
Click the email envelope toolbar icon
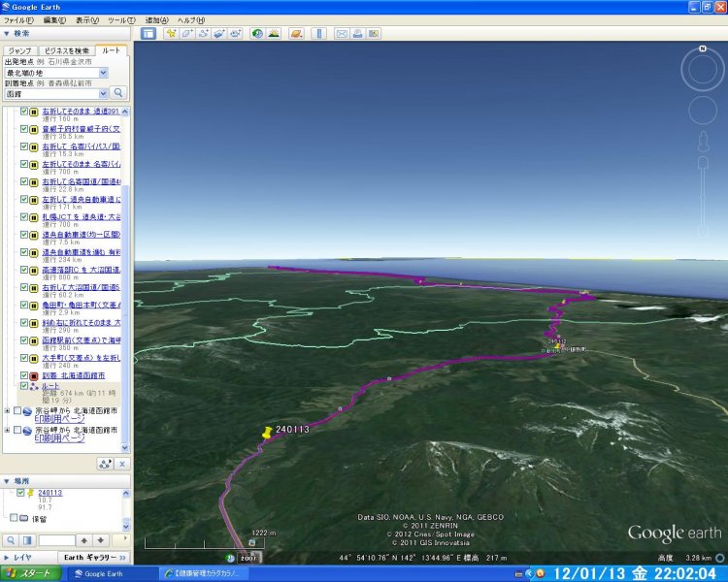(342, 33)
